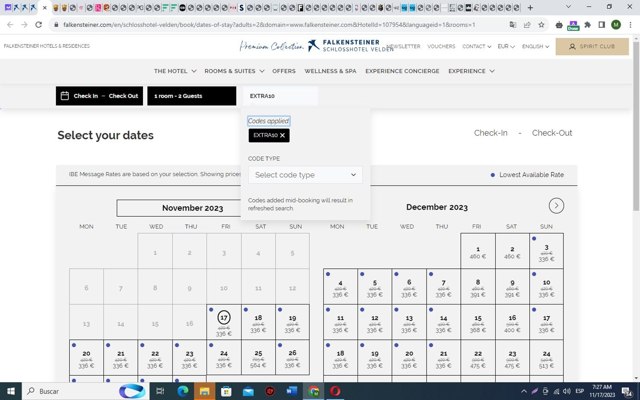Image resolution: width=640 pixels, height=400 pixels.
Task: Expand The Hotel menu
Action: pyautogui.click(x=175, y=71)
